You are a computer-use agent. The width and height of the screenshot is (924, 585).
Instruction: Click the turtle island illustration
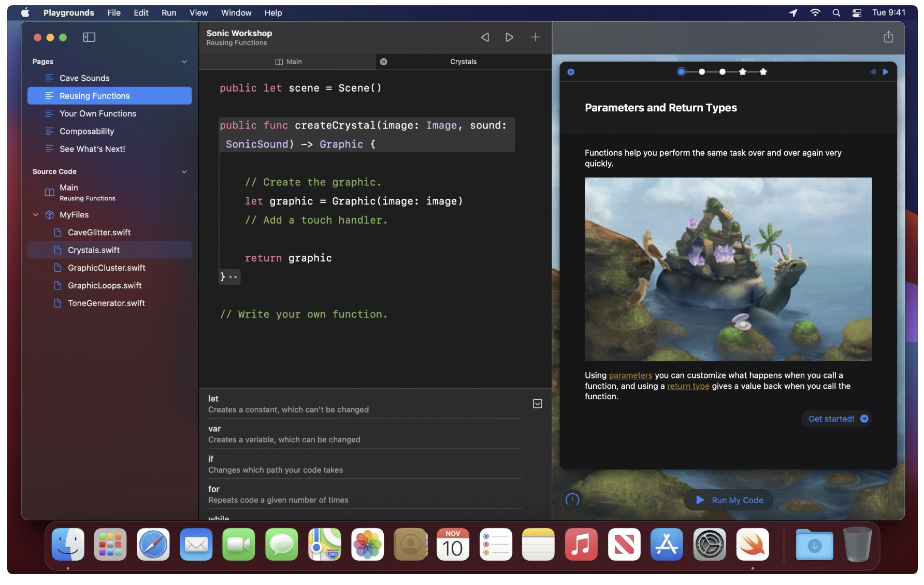pos(728,269)
